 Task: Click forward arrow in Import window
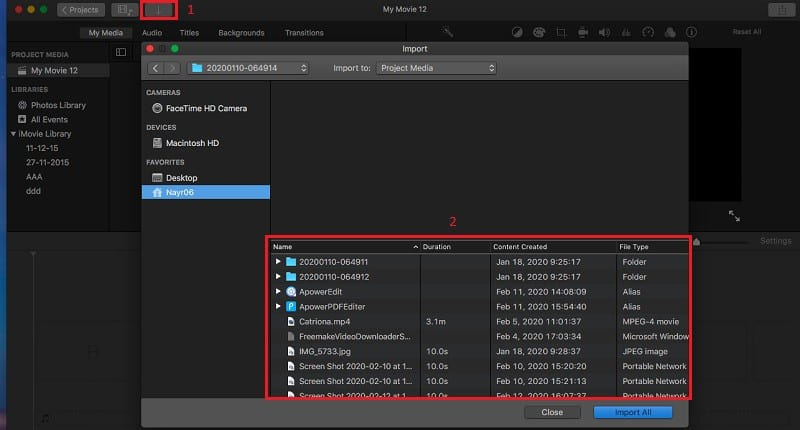[172, 68]
